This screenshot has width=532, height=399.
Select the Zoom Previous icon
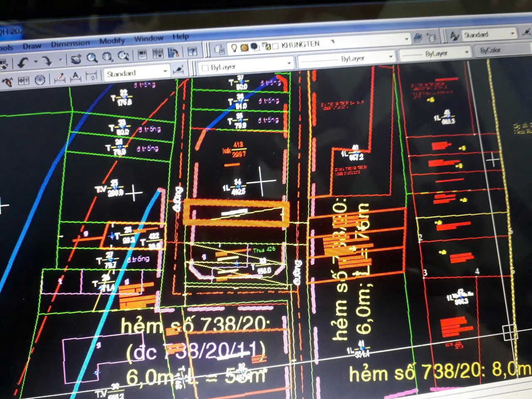pos(123,56)
